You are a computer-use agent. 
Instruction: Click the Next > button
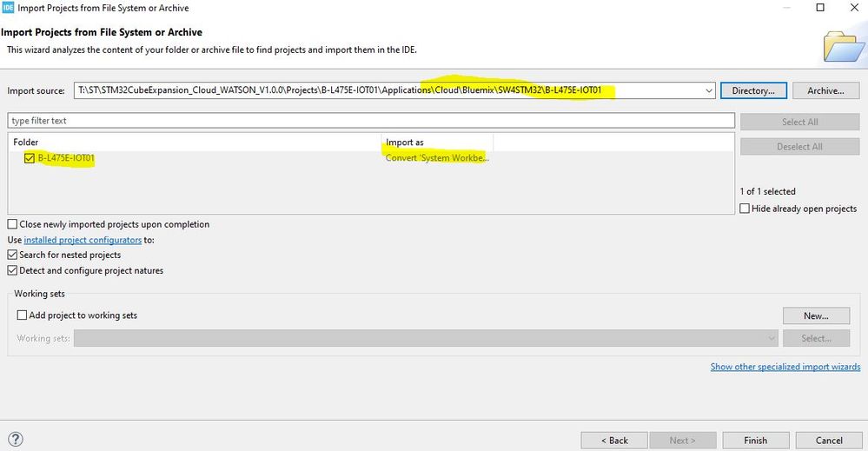point(683,441)
